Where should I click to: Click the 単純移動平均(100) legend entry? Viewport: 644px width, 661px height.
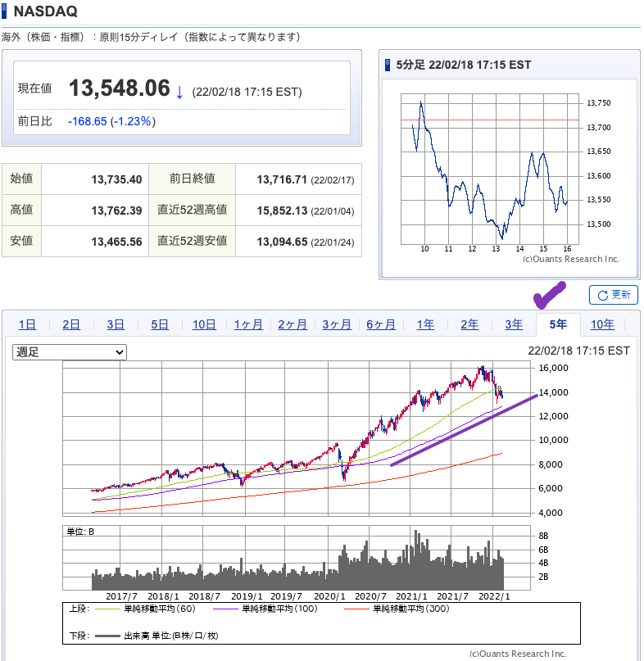point(265,609)
